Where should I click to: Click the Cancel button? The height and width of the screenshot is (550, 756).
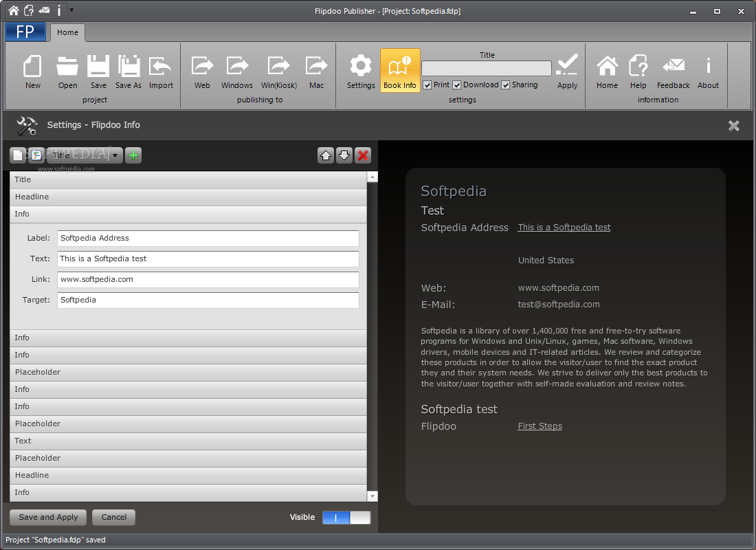pos(114,517)
